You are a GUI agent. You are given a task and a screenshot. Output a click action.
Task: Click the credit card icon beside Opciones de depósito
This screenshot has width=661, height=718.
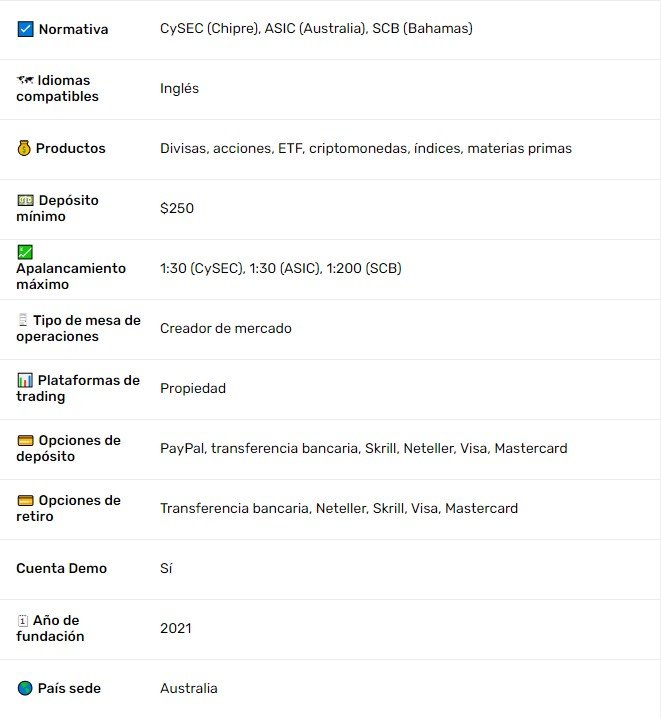click(x=25, y=440)
